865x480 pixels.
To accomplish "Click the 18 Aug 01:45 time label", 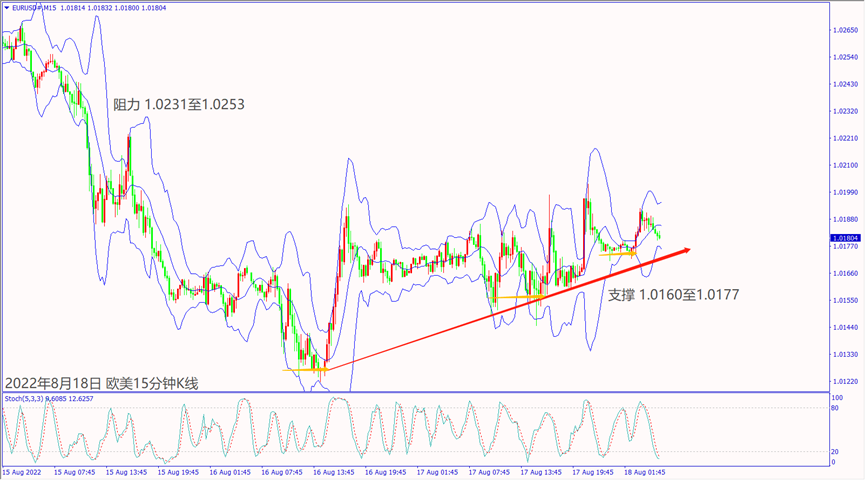I will point(648,471).
